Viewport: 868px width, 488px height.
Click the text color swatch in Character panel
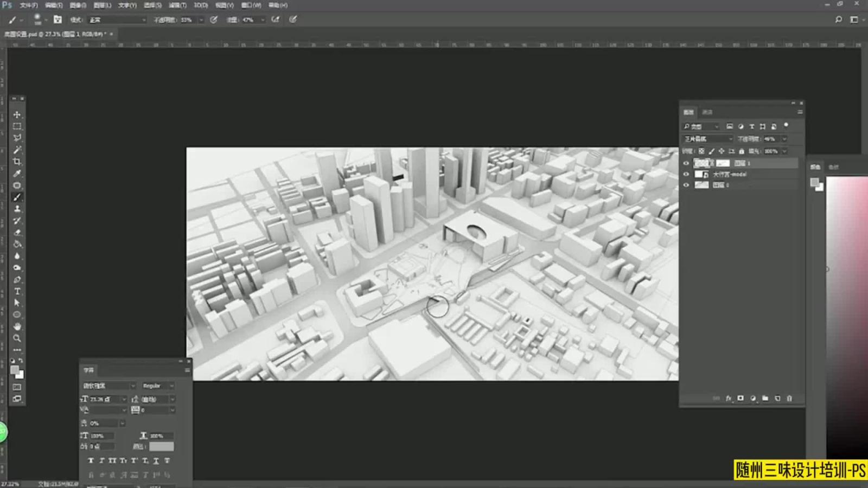(x=162, y=446)
